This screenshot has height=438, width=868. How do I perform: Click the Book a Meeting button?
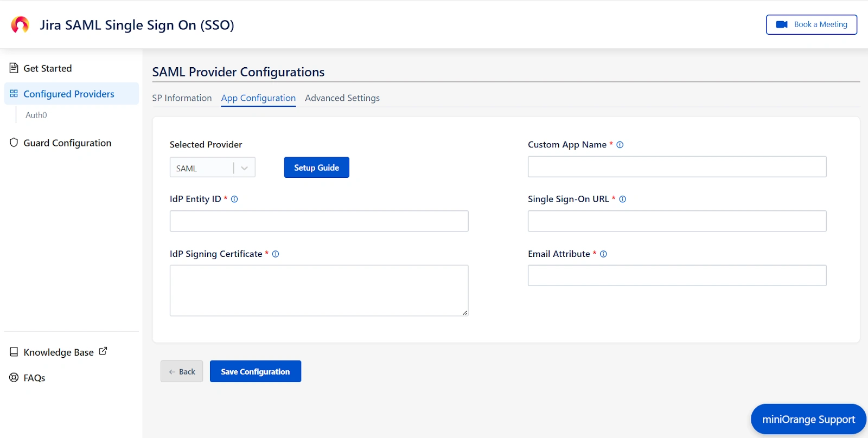click(x=812, y=24)
